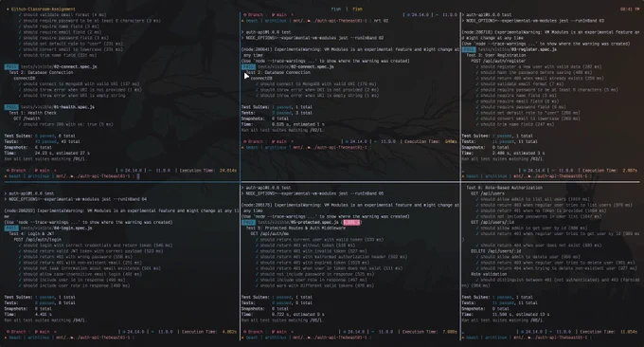The height and width of the screenshot is (347, 644).
Task: Click 'POST /api/auth/register' line
Action: pyautogui.click(x=498, y=61)
